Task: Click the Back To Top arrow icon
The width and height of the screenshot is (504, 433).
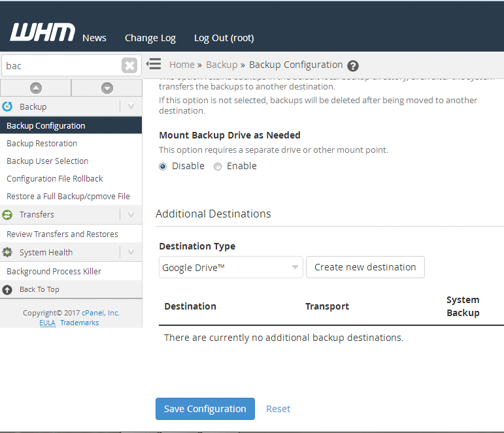Action: (x=7, y=290)
